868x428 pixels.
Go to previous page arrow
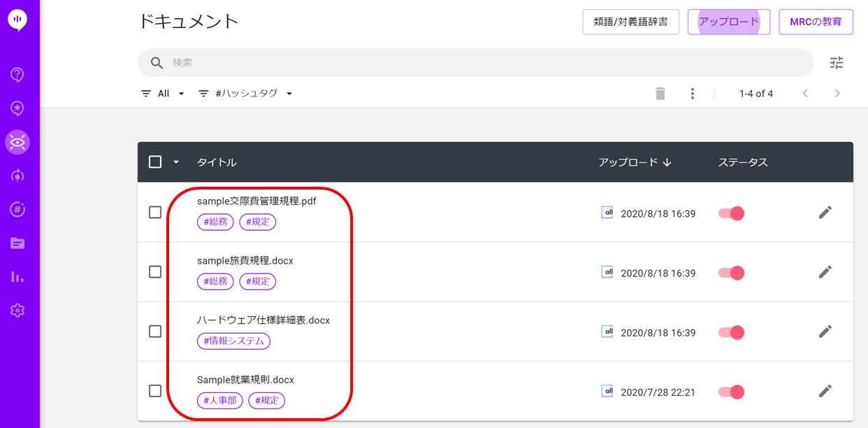click(x=805, y=94)
